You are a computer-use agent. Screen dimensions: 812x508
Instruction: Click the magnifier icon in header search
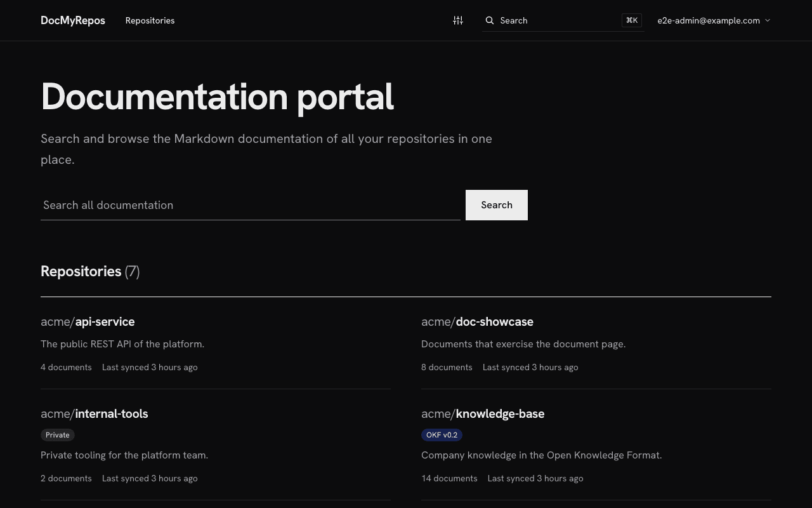490,20
